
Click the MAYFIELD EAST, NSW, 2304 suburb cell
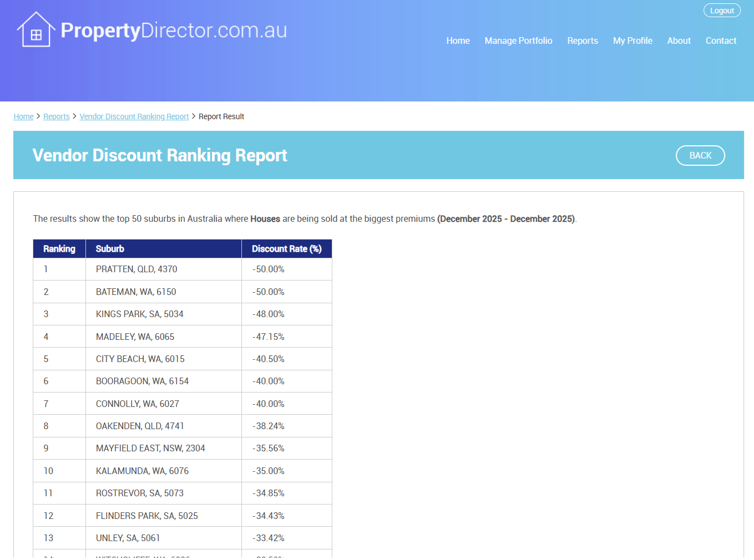pos(150,449)
